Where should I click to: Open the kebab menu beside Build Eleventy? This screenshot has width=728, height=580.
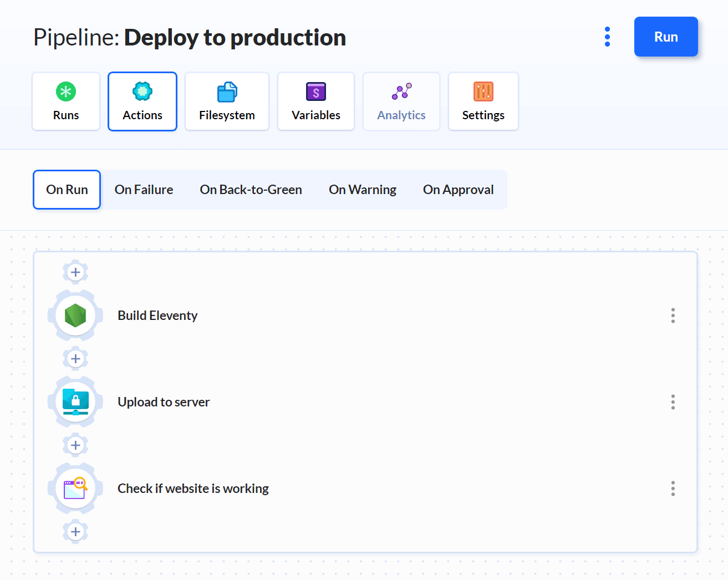[673, 315]
